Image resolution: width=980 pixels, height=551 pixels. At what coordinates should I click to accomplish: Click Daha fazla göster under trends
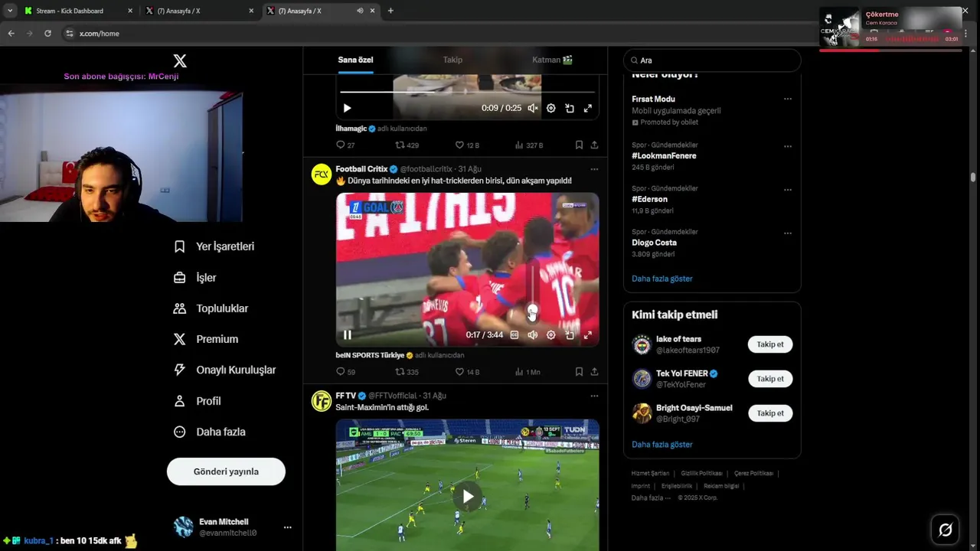pyautogui.click(x=661, y=279)
